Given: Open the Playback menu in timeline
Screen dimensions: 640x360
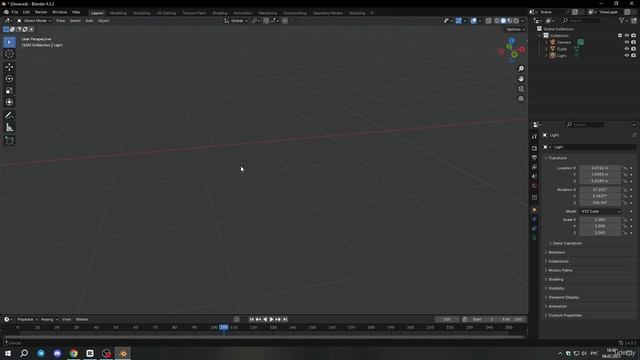Looking at the screenshot, I should 27,320.
